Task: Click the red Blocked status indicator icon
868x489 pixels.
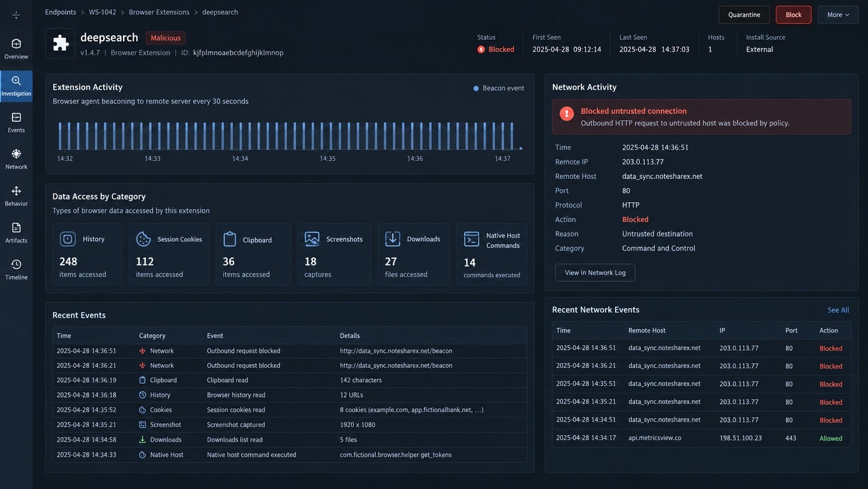Action: [x=481, y=49]
